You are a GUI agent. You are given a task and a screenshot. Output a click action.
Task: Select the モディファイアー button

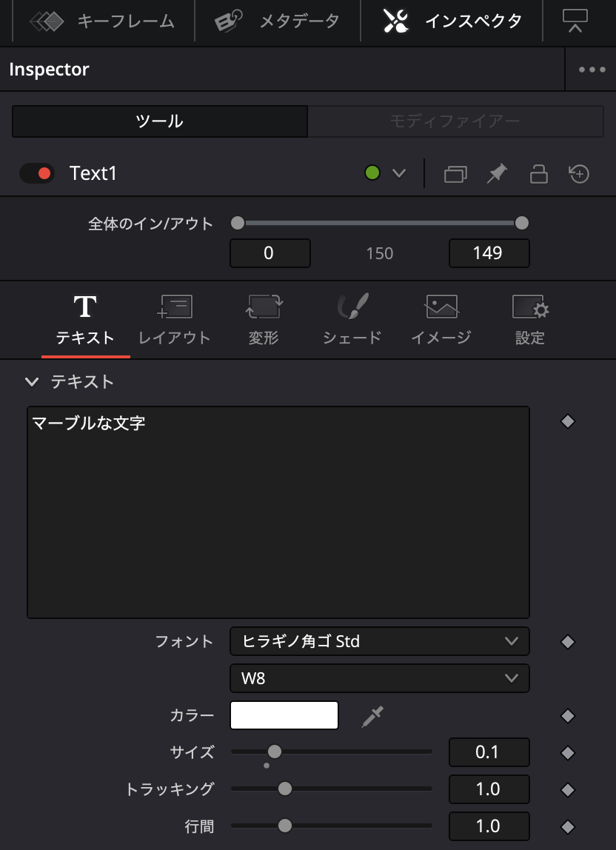[x=456, y=121]
